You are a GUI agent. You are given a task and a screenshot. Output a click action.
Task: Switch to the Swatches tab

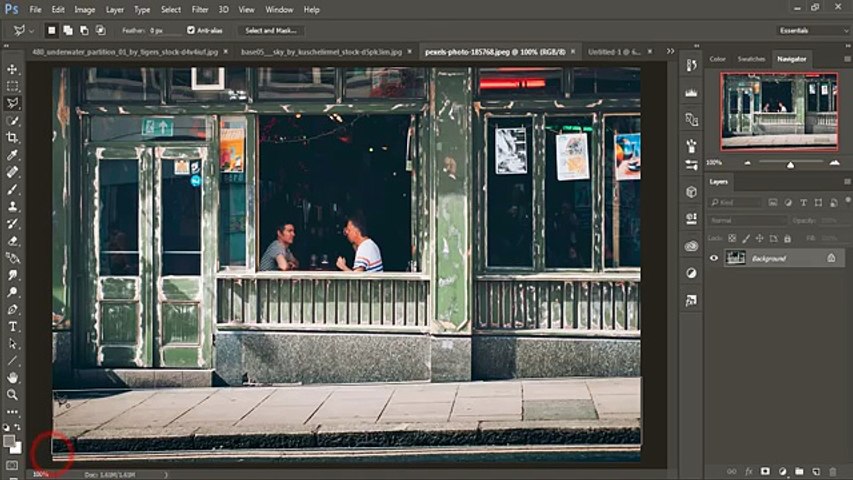(x=751, y=59)
